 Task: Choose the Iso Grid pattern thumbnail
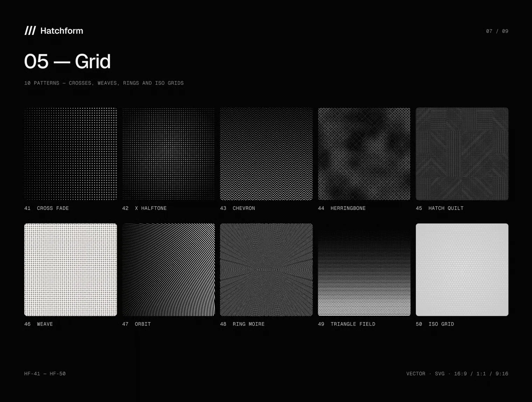point(462,270)
